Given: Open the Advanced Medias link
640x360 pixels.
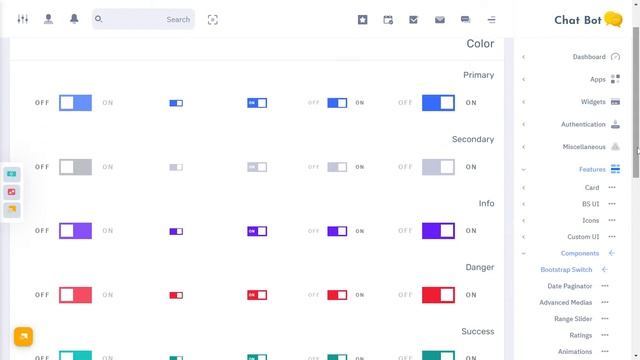Looking at the screenshot, I should 565,302.
